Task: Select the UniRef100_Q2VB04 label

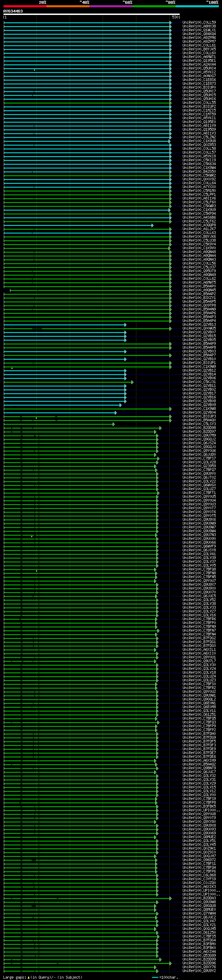Action: [199, 412]
